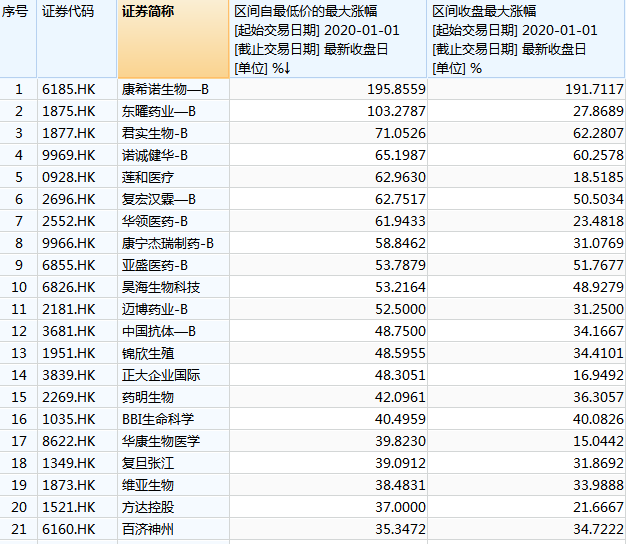This screenshot has width=628, height=544.
Task: Sort by the 证券简称 column header
Action: click(173, 39)
